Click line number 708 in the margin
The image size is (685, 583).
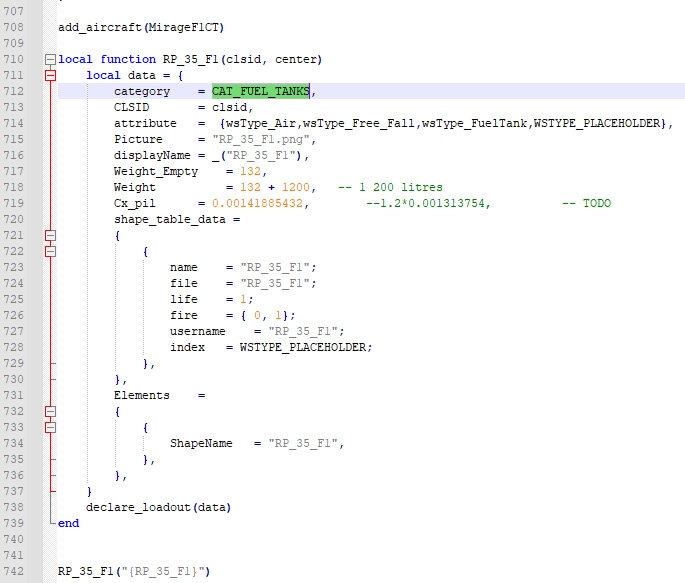(x=14, y=27)
